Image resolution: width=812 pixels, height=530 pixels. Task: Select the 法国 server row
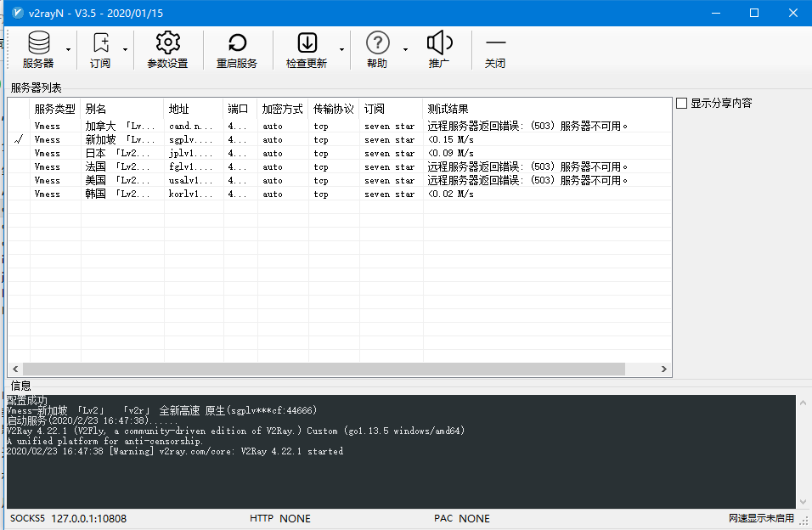(339, 166)
